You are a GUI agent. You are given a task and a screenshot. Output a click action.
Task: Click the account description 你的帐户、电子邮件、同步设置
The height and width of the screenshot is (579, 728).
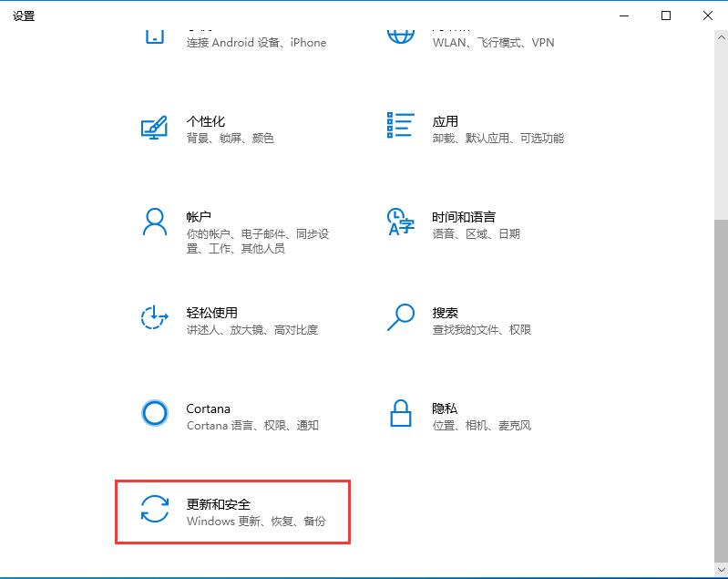pyautogui.click(x=258, y=241)
